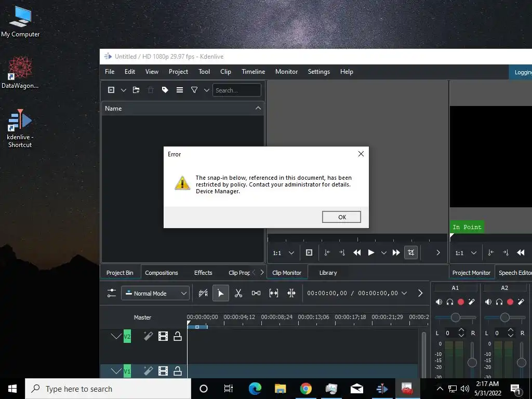Toggle the crop icon in Clip Monitor

click(x=411, y=252)
